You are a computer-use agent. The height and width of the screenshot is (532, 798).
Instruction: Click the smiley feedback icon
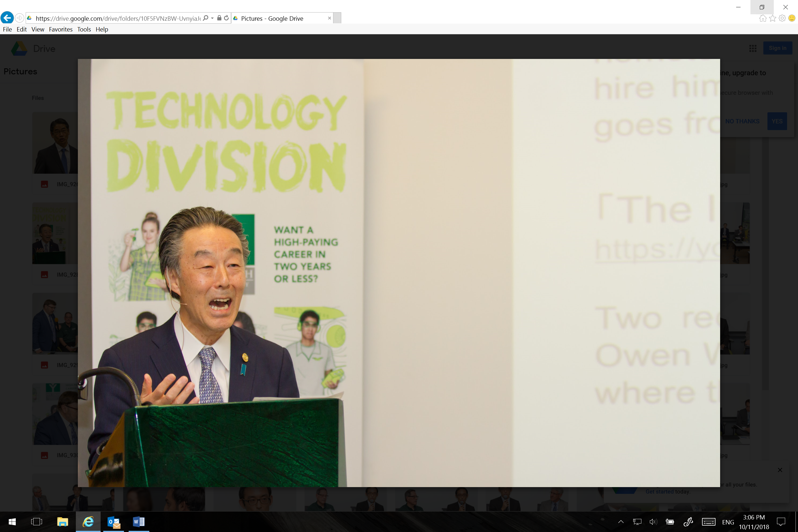click(x=792, y=18)
